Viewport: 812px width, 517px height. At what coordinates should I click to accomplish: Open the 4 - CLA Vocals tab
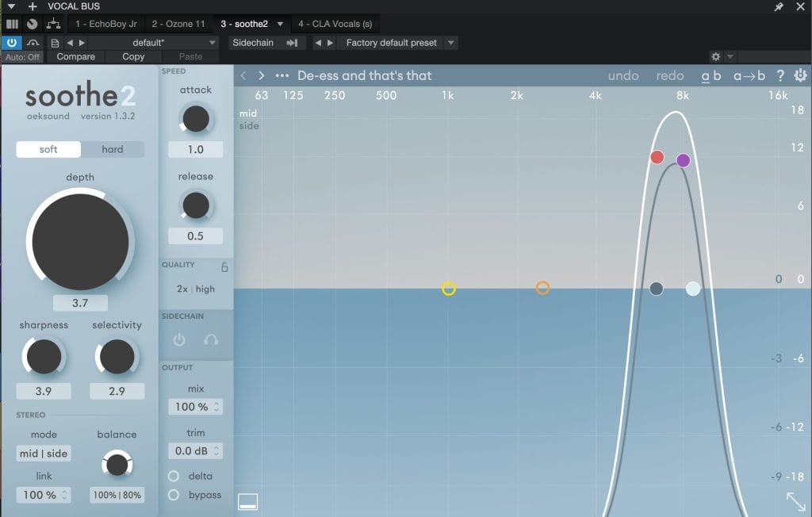[x=335, y=24]
